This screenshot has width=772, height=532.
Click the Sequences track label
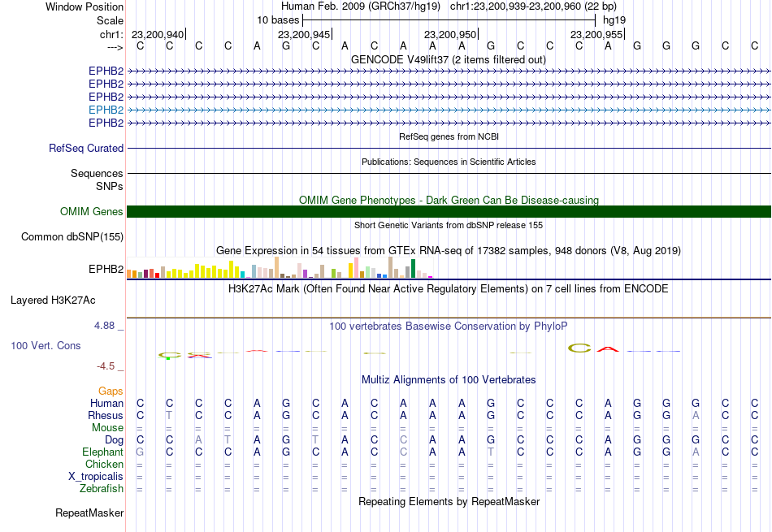tap(97, 173)
